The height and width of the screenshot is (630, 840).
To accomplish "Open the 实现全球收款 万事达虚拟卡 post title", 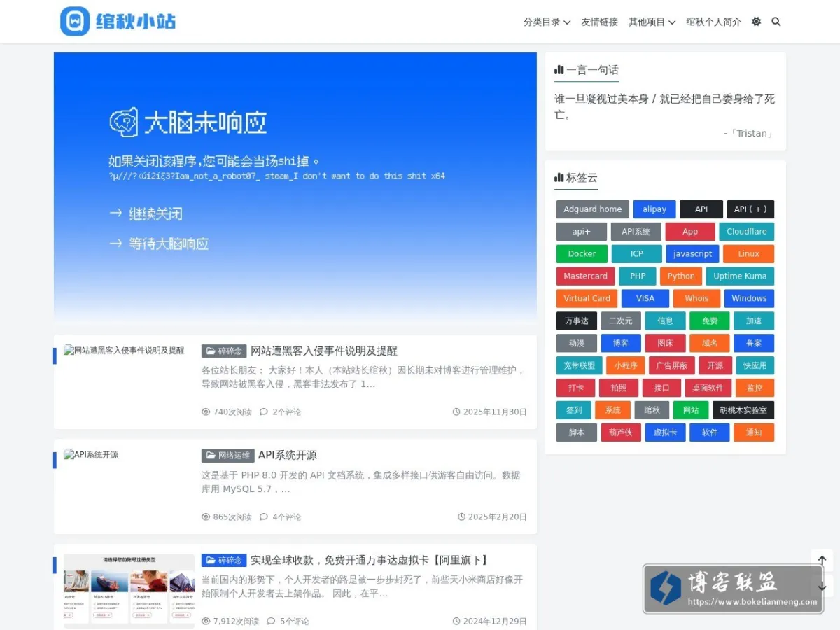I will point(370,560).
